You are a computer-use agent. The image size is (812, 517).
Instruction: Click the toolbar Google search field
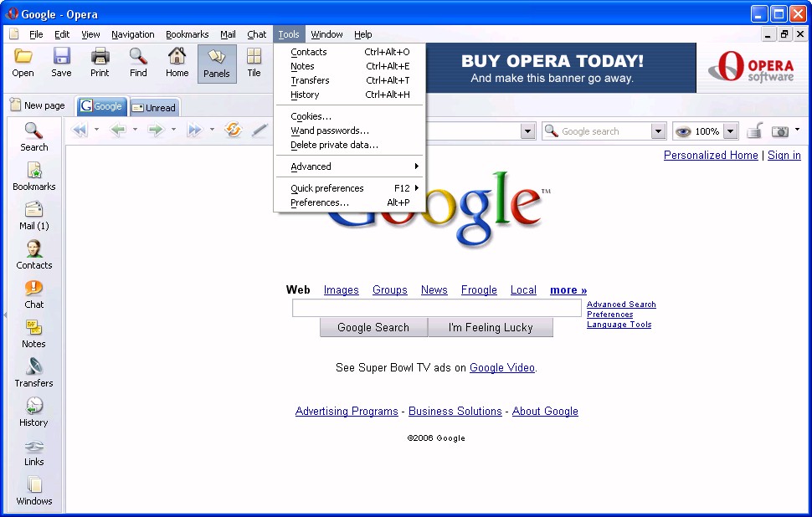pyautogui.click(x=597, y=131)
